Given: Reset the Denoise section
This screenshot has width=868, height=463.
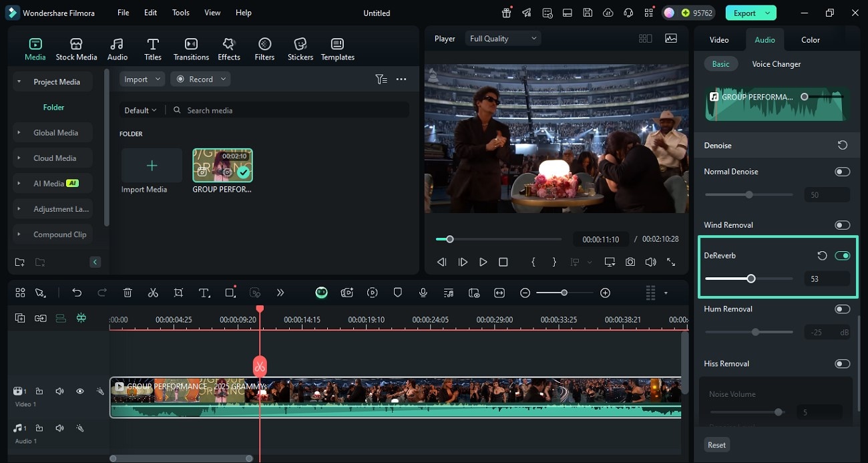Looking at the screenshot, I should click(x=843, y=145).
